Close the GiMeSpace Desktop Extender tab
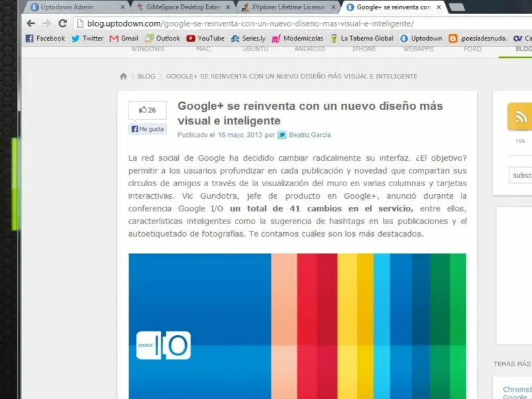 click(x=228, y=7)
